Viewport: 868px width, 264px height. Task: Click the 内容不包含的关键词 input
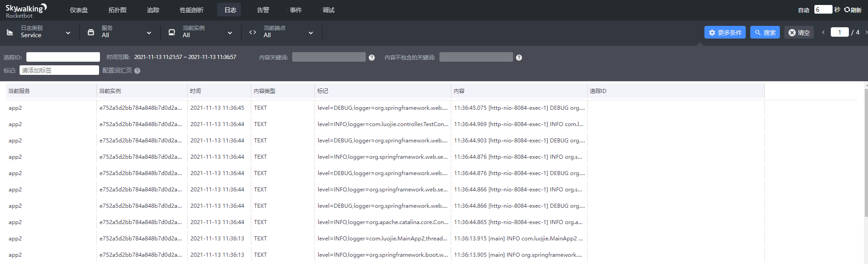[476, 57]
